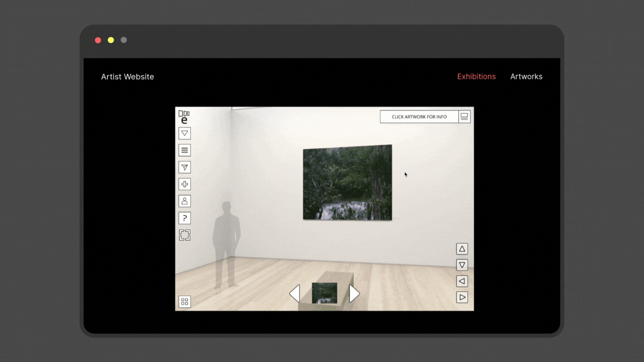The width and height of the screenshot is (644, 362).
Task: Enter fullscreen with the corner brackets icon
Action: 185,235
